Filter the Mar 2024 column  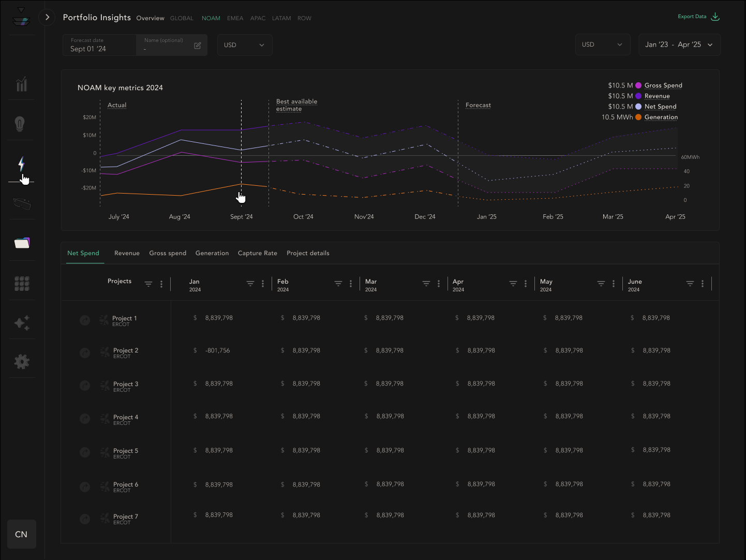(426, 284)
